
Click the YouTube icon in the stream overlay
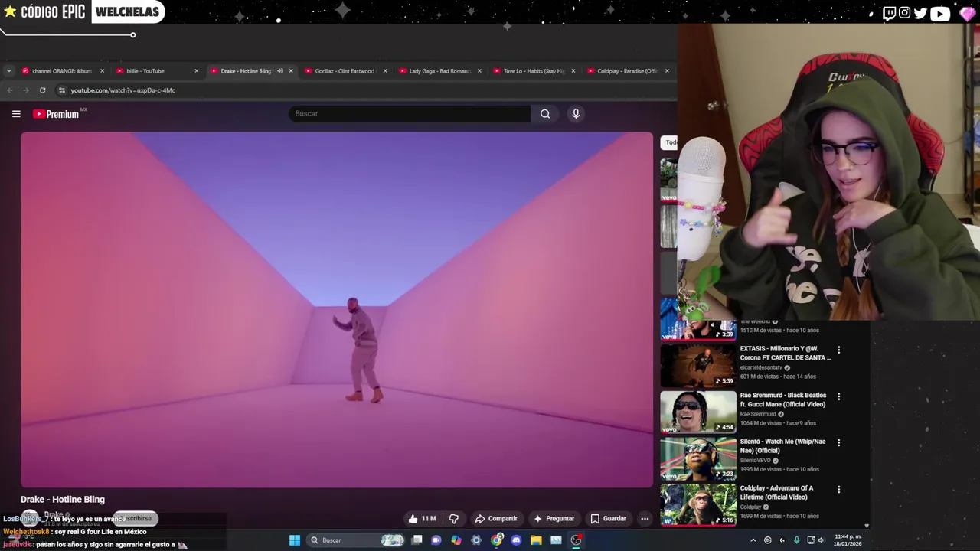(x=940, y=13)
